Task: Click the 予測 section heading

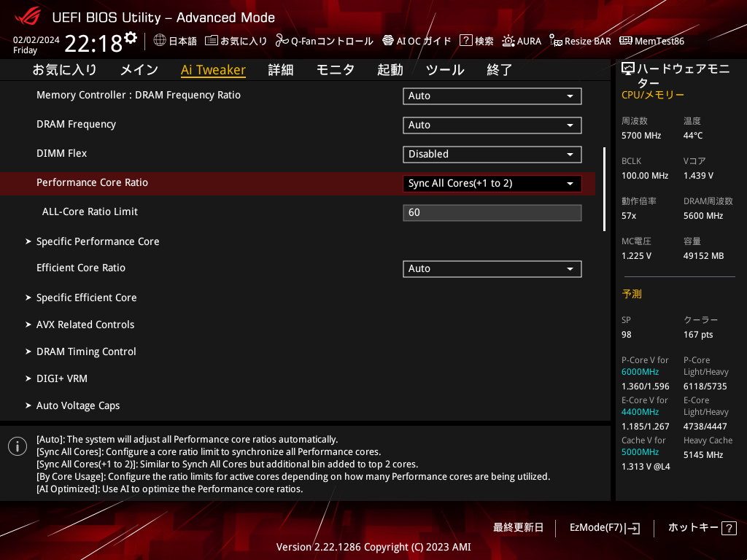Action: tap(632, 294)
